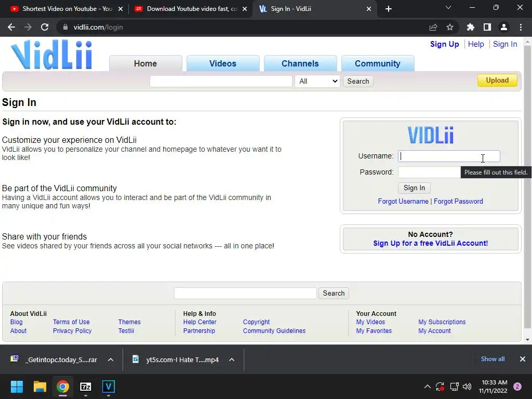
Task: Open the My Account link
Action: click(434, 331)
